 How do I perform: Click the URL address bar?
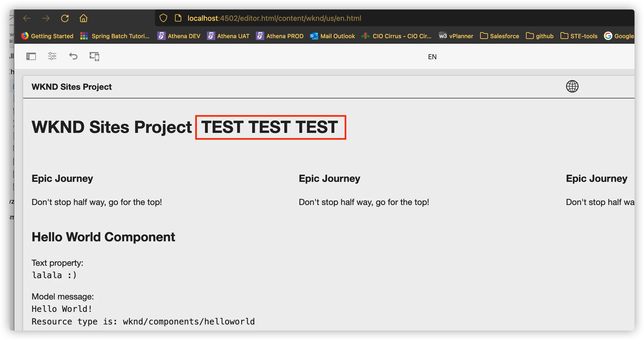point(274,18)
